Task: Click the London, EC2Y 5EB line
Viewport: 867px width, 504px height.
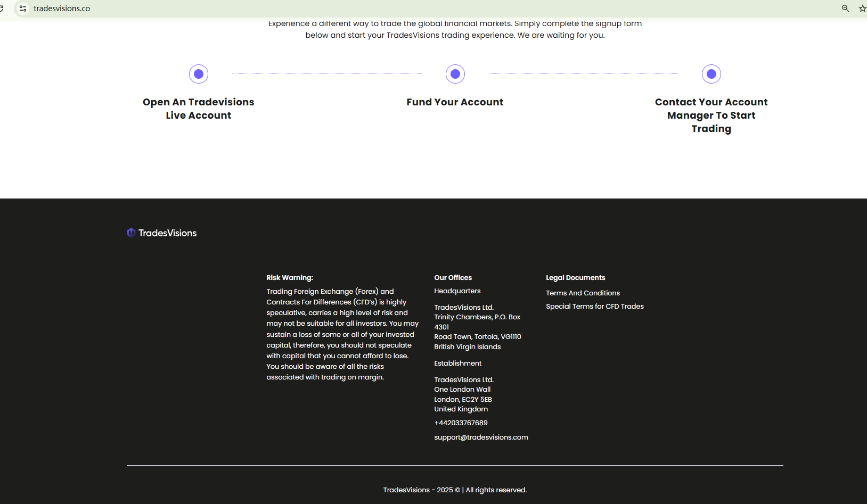Action: pos(463,400)
